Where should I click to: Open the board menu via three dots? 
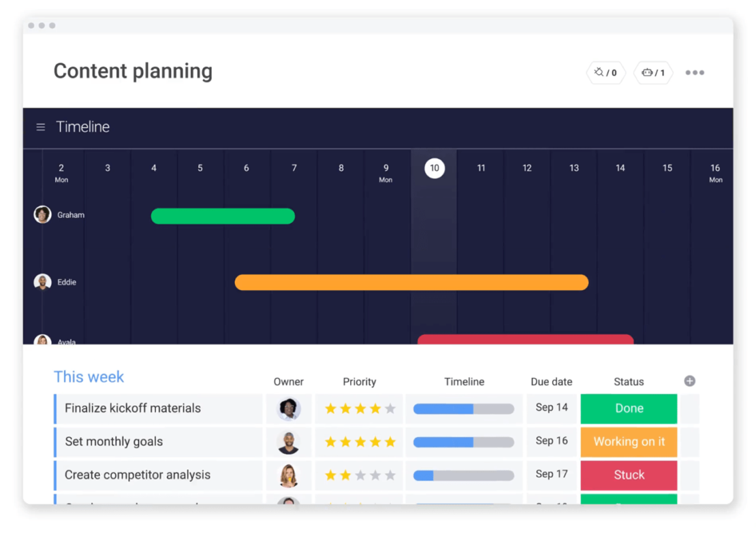[694, 73]
